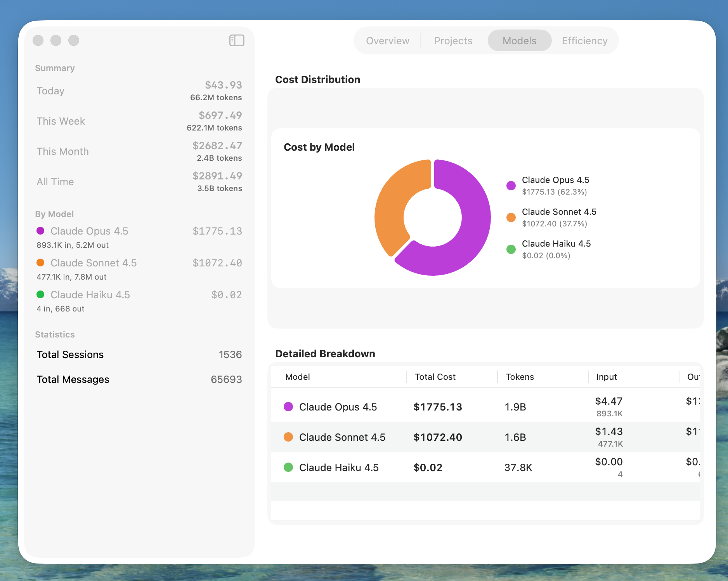Open the Projects tab
728x581 pixels.
click(x=453, y=41)
